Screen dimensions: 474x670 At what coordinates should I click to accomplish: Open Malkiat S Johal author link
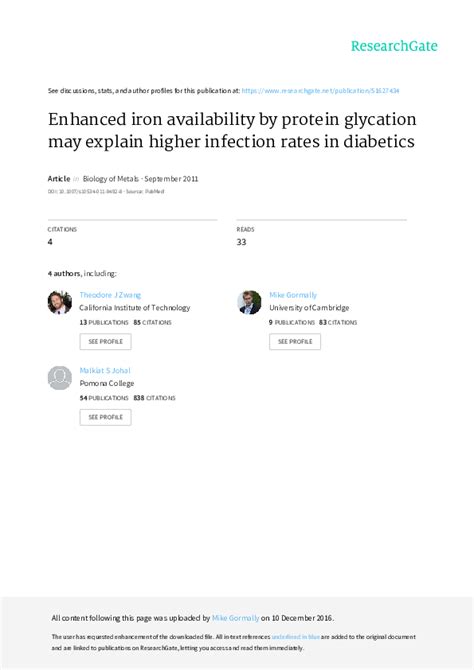105,370
